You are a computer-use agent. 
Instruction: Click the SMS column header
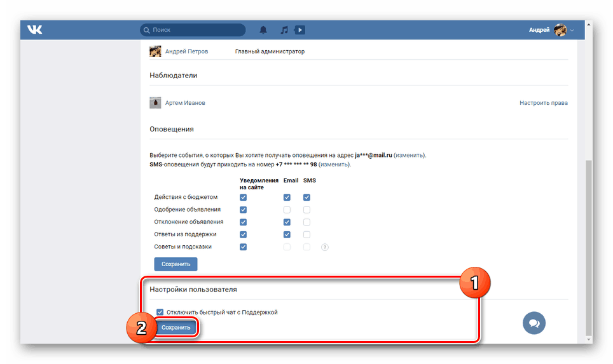[x=310, y=180]
